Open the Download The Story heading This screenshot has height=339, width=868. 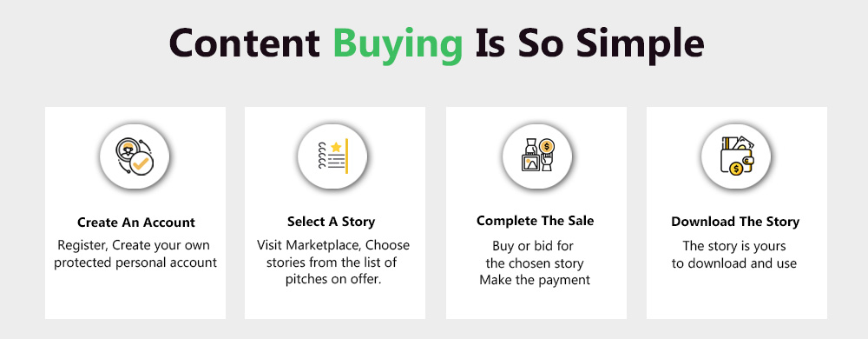[x=735, y=222]
